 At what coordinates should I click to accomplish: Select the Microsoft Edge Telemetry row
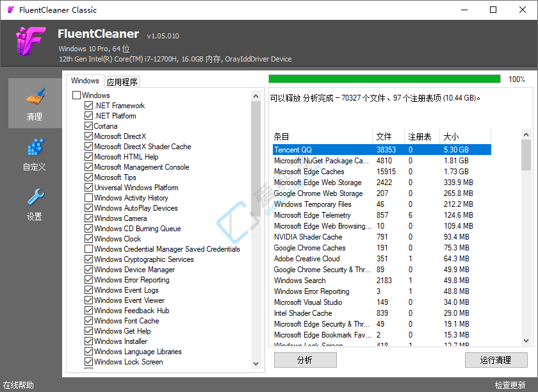click(x=382, y=215)
